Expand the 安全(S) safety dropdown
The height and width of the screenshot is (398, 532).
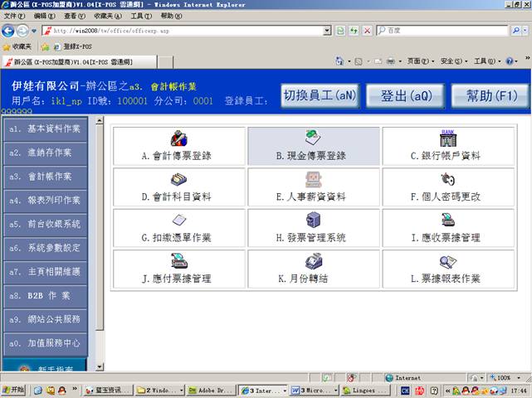tap(452, 61)
